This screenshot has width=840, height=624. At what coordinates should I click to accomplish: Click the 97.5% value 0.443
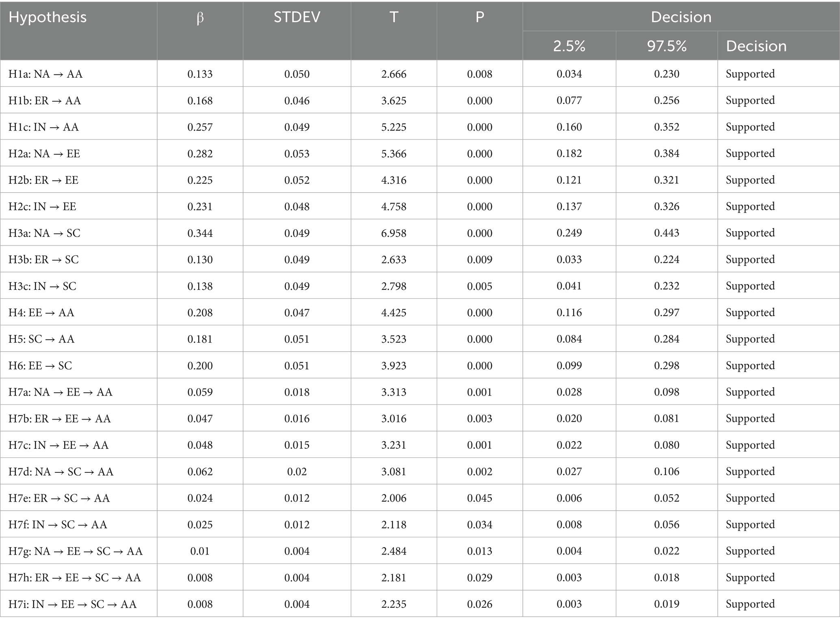point(667,233)
